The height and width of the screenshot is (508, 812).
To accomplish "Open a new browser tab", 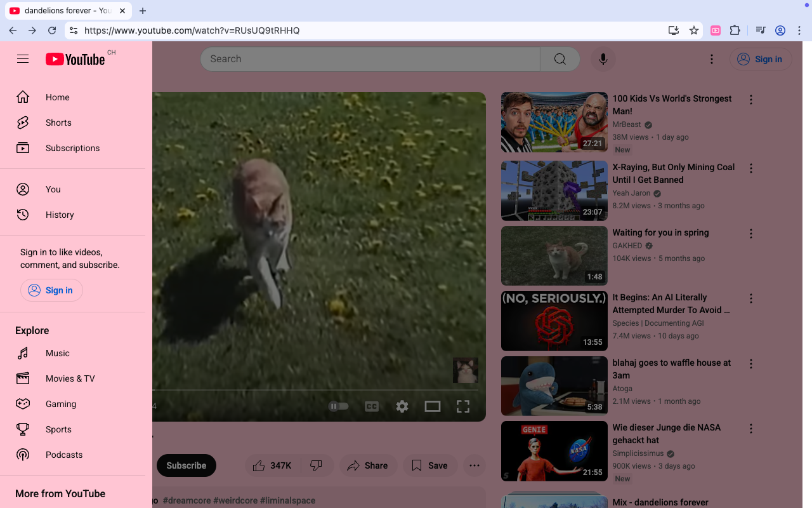I will (143, 11).
